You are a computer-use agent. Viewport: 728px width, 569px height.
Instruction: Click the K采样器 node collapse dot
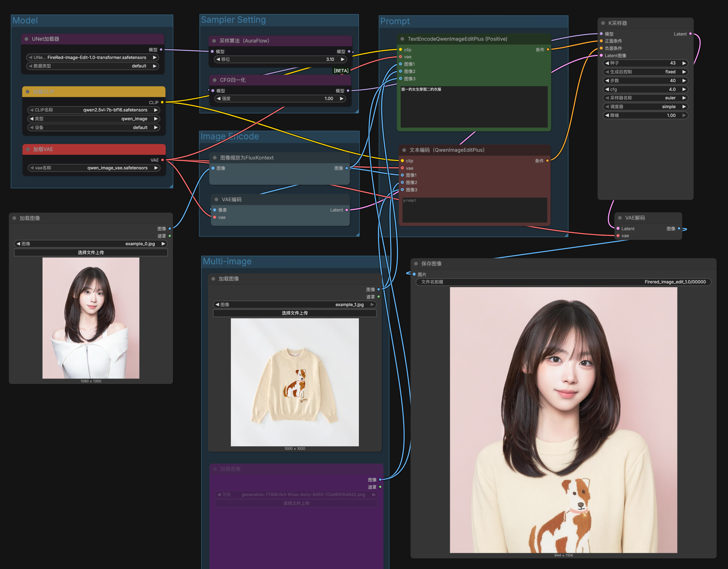pos(603,23)
